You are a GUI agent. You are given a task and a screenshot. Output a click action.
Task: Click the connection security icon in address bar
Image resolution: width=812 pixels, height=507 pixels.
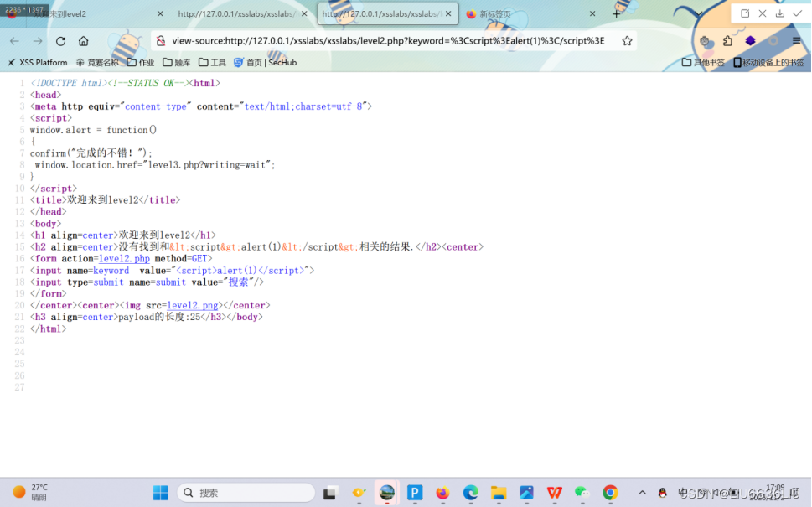click(x=161, y=41)
